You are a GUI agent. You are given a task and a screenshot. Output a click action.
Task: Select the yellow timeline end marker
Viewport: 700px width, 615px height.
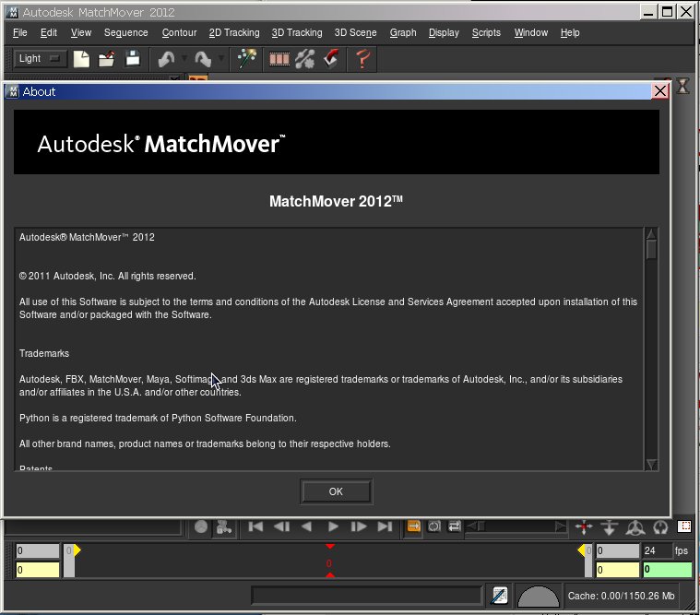[x=581, y=550]
